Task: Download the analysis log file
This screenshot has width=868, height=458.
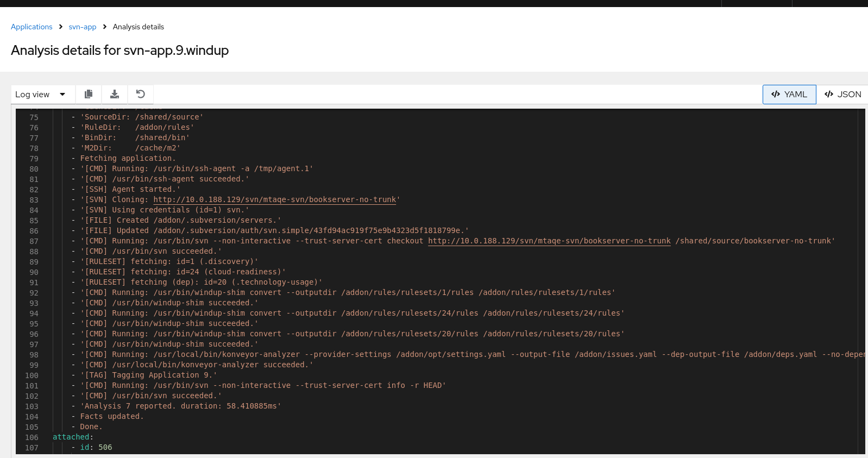Action: pos(115,94)
